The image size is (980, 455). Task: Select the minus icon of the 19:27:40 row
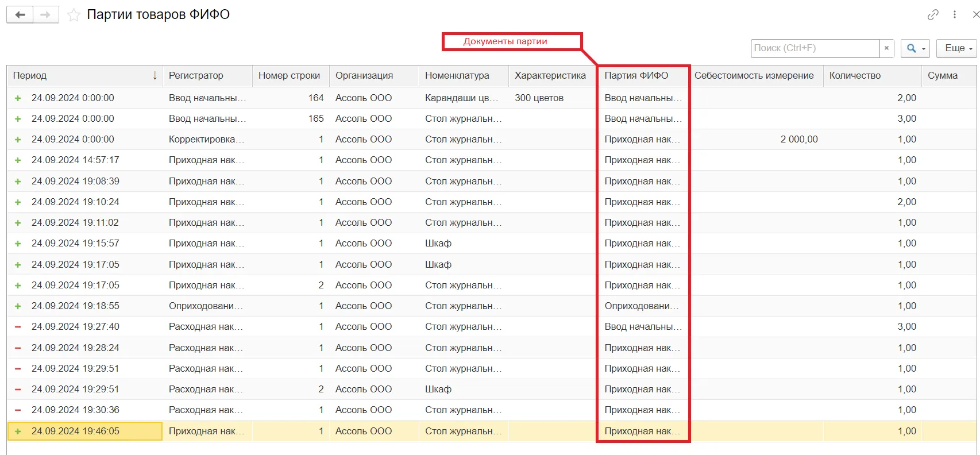coord(18,327)
